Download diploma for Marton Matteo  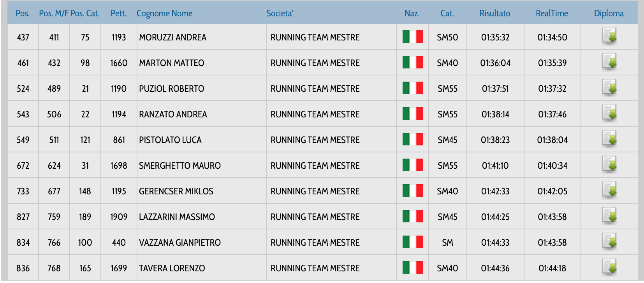click(x=609, y=63)
